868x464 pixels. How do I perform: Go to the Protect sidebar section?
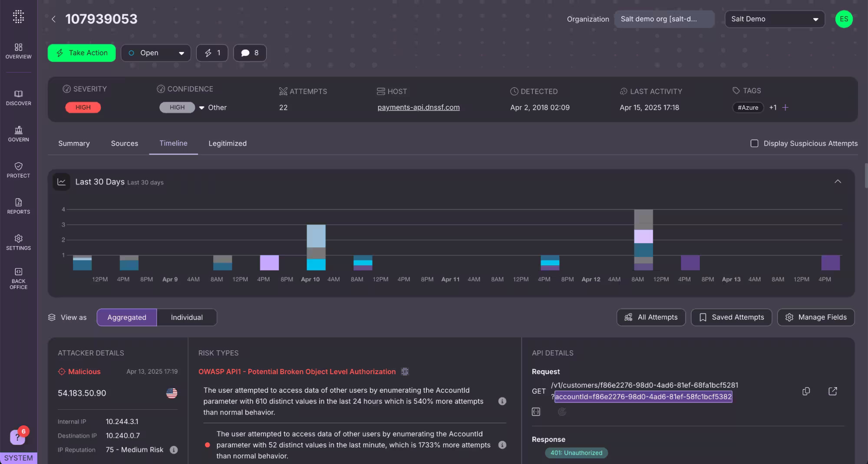point(18,170)
